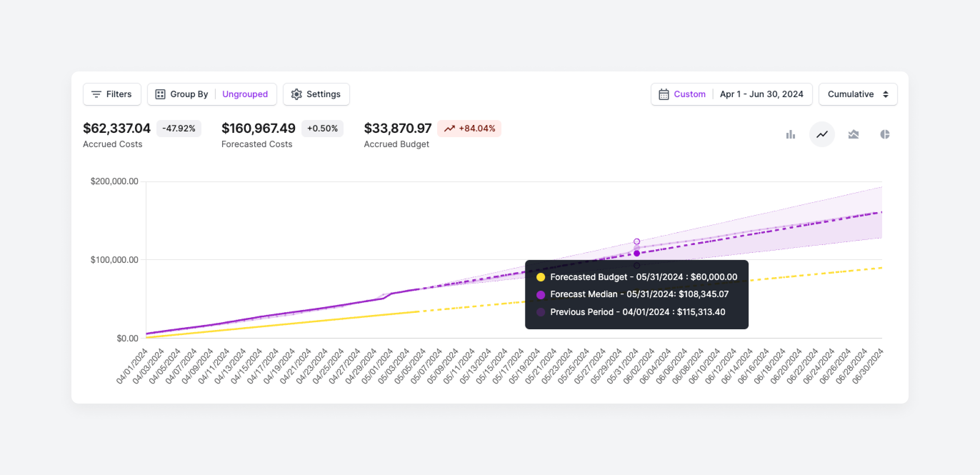Image resolution: width=980 pixels, height=475 pixels.
Task: Toggle the dark Previous Period series dot
Action: [x=541, y=312]
